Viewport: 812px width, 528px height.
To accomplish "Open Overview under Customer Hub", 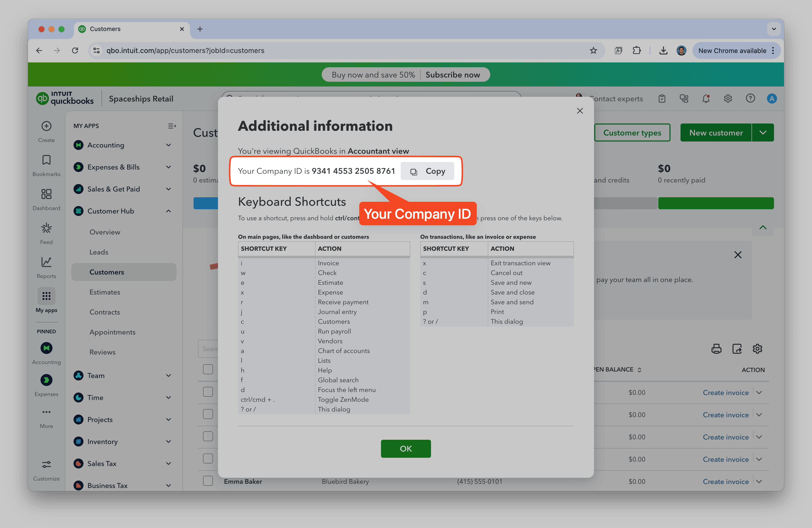I will tap(105, 232).
